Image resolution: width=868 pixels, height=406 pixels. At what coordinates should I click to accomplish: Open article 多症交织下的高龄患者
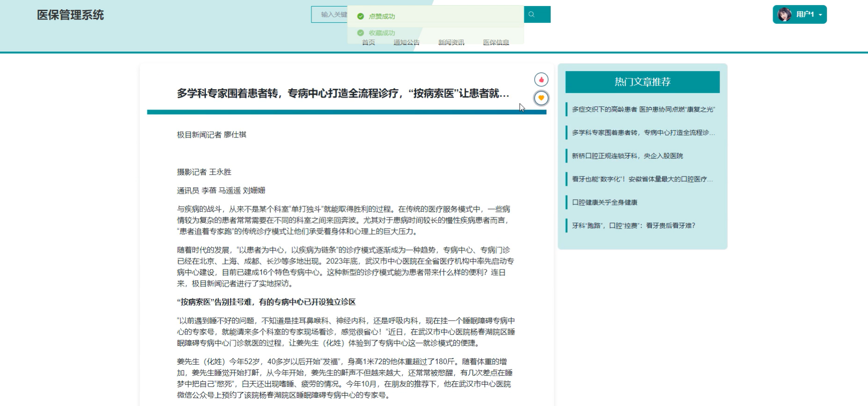643,109
